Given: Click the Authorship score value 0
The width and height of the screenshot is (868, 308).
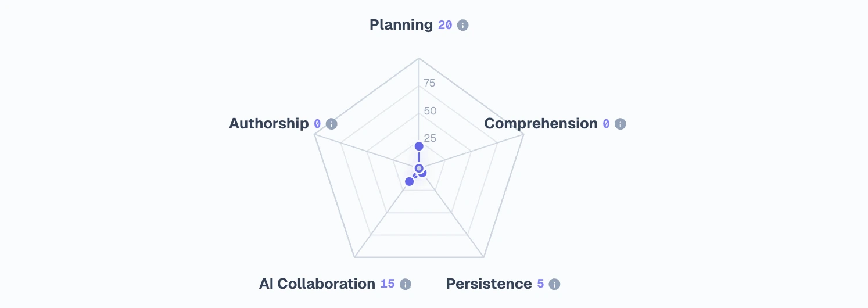Looking at the screenshot, I should point(317,124).
